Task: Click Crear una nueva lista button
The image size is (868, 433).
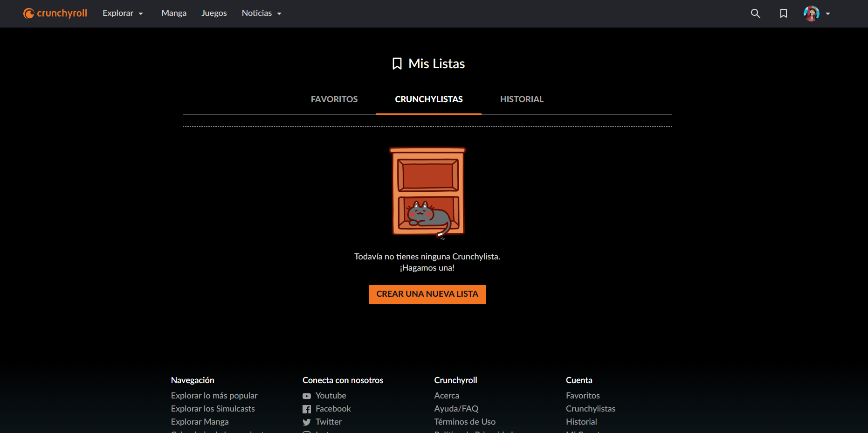Action: tap(427, 294)
